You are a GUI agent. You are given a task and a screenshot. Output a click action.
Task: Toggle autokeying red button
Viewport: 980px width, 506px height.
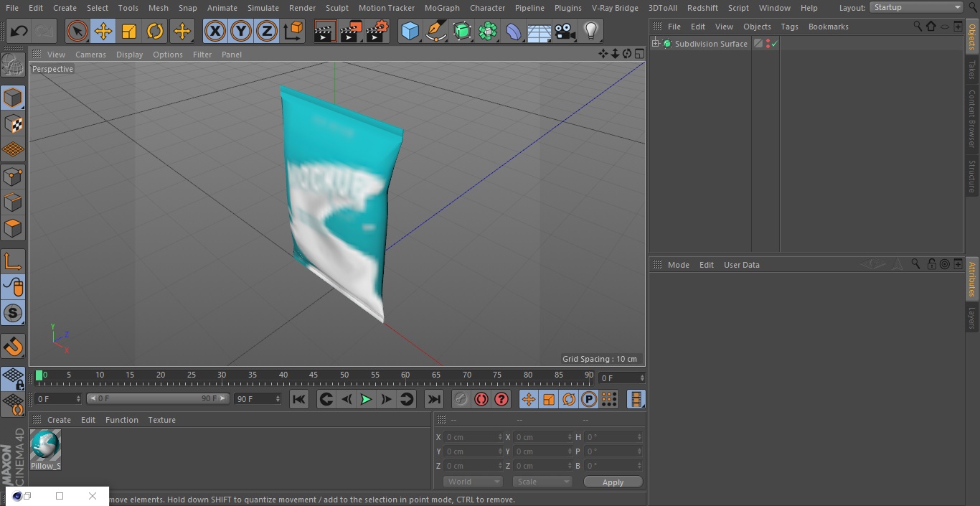(481, 399)
